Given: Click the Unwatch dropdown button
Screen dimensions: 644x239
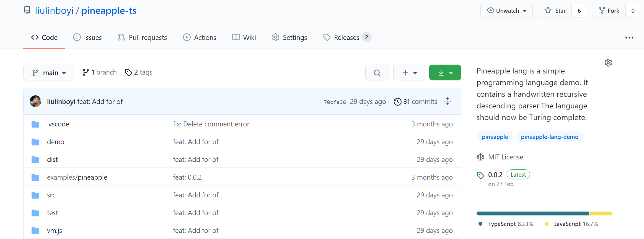Looking at the screenshot, I should (506, 11).
